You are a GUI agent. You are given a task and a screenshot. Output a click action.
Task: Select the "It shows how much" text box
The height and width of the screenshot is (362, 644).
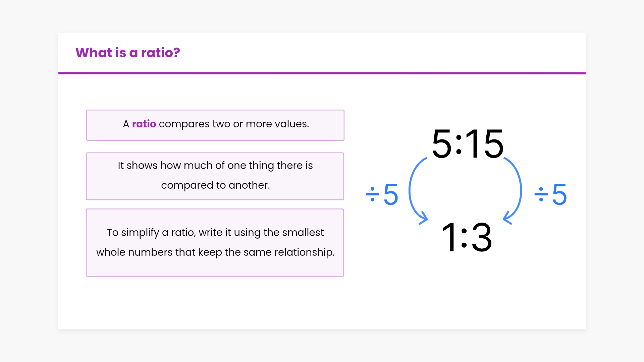(215, 176)
